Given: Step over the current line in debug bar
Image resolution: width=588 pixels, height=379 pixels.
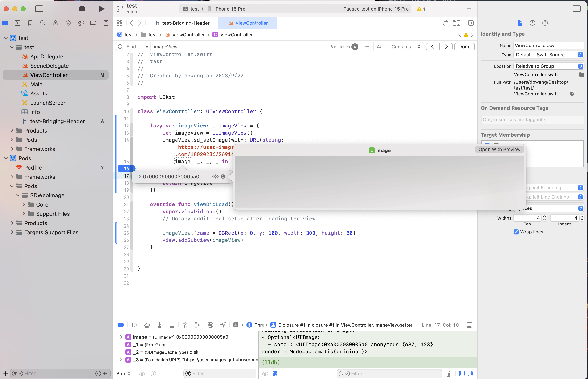Looking at the screenshot, I should [147, 325].
